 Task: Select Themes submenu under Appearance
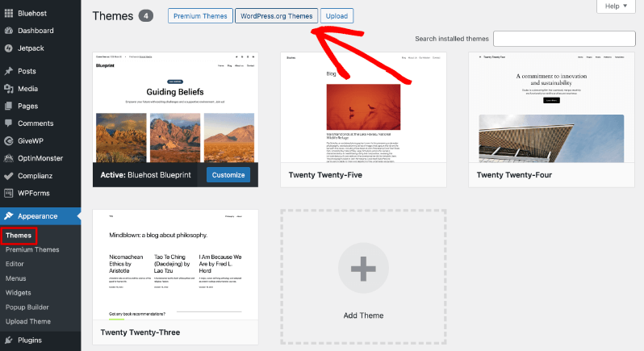tap(19, 236)
